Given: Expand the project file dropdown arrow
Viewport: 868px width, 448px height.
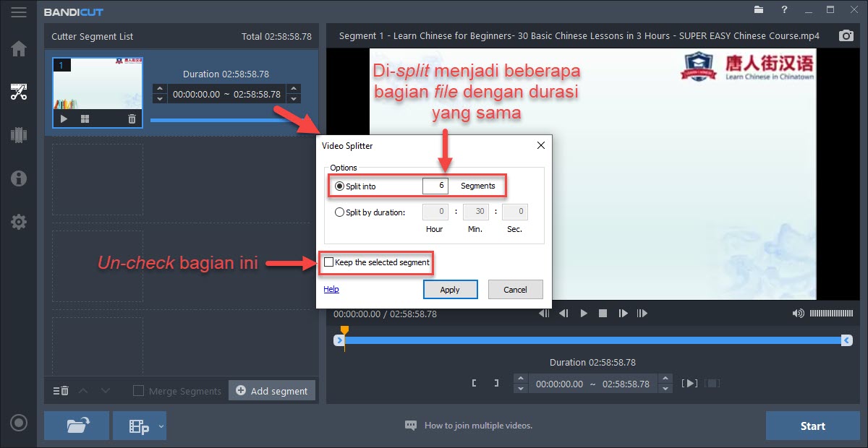Looking at the screenshot, I should click(161, 426).
